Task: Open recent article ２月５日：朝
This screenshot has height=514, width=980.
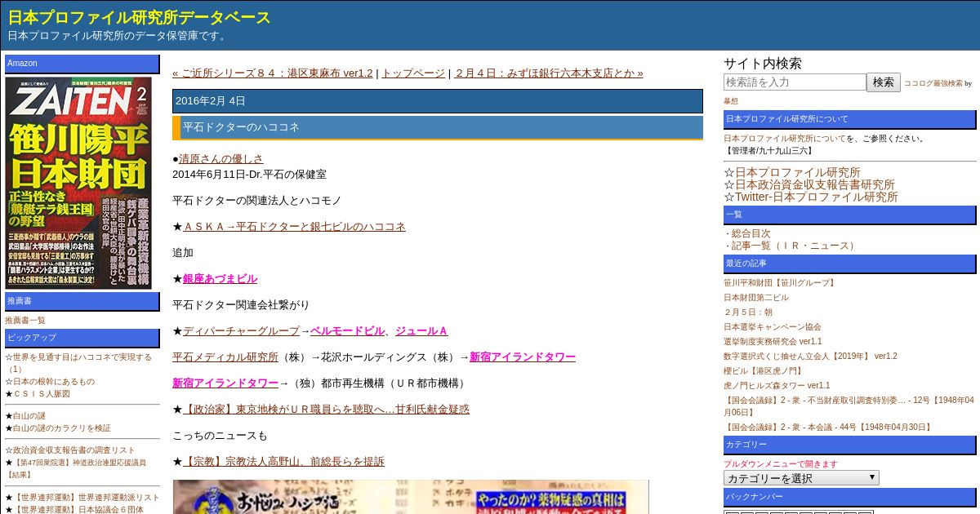Action: (x=748, y=312)
